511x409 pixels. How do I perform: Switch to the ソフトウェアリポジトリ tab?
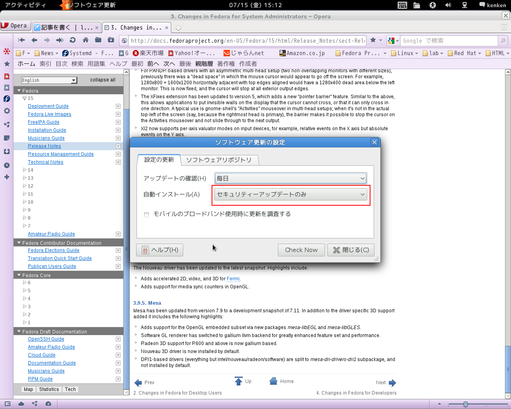[x=219, y=160]
